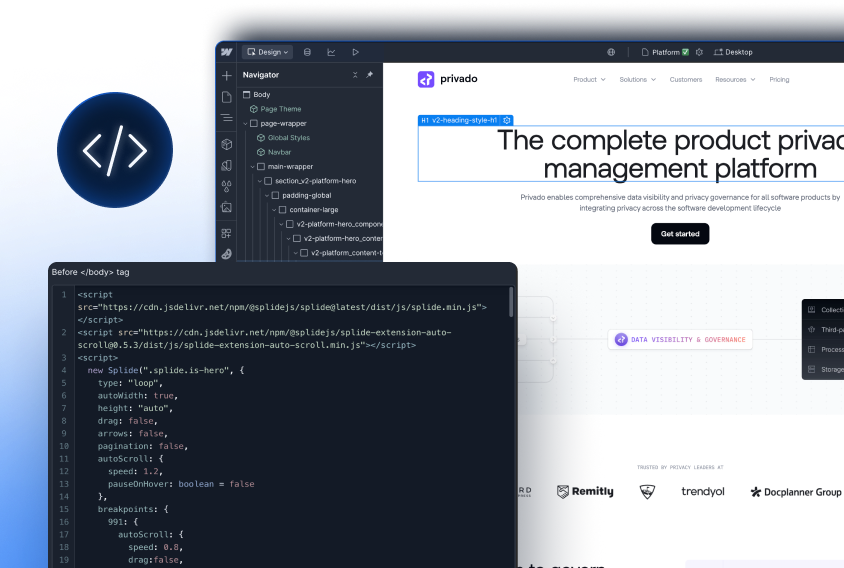Collapse the container-large tree node
Image resolution: width=844 pixels, height=568 pixels.
(x=274, y=210)
